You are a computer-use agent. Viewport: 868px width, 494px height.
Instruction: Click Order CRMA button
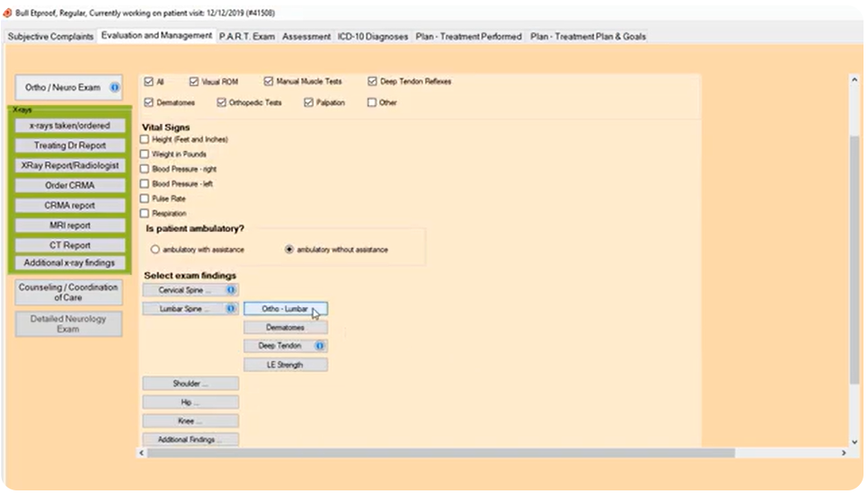70,185
